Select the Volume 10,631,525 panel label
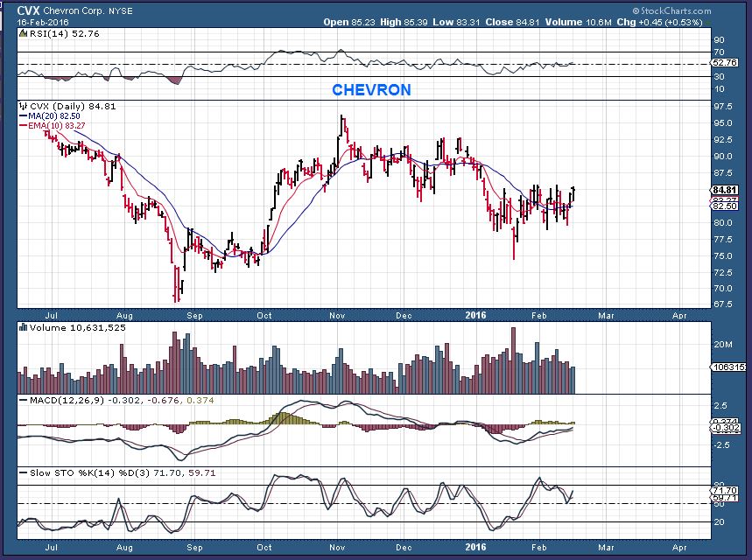This screenshot has height=560, width=752. tap(78, 327)
